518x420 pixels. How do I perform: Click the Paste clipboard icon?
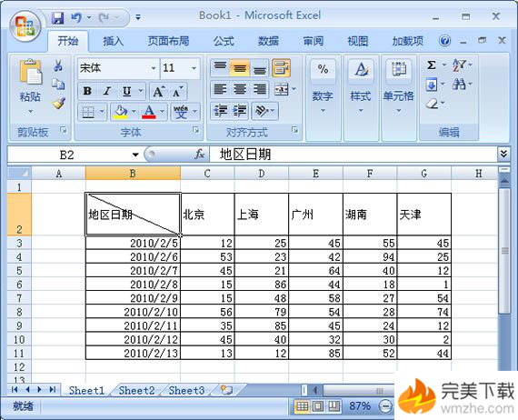pos(30,73)
